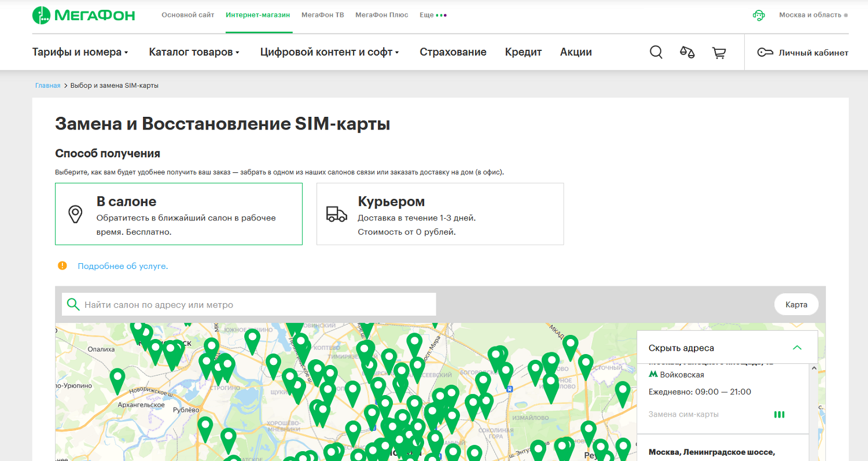Open Кредит menu item
Viewport: 868px width, 461px height.
[523, 52]
